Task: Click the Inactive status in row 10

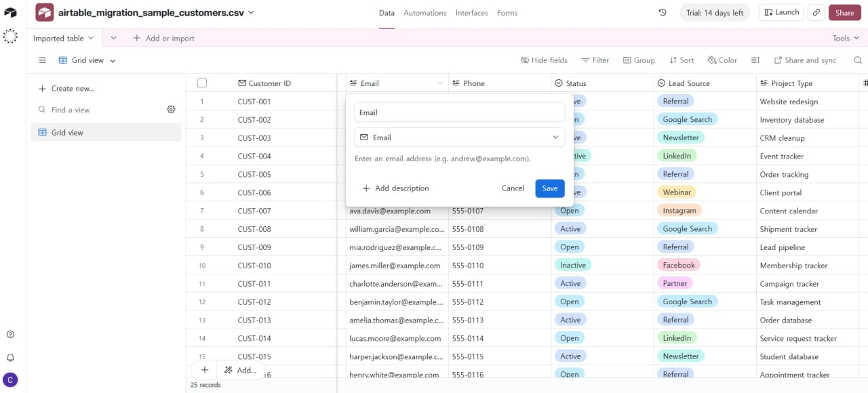Action: (573, 266)
